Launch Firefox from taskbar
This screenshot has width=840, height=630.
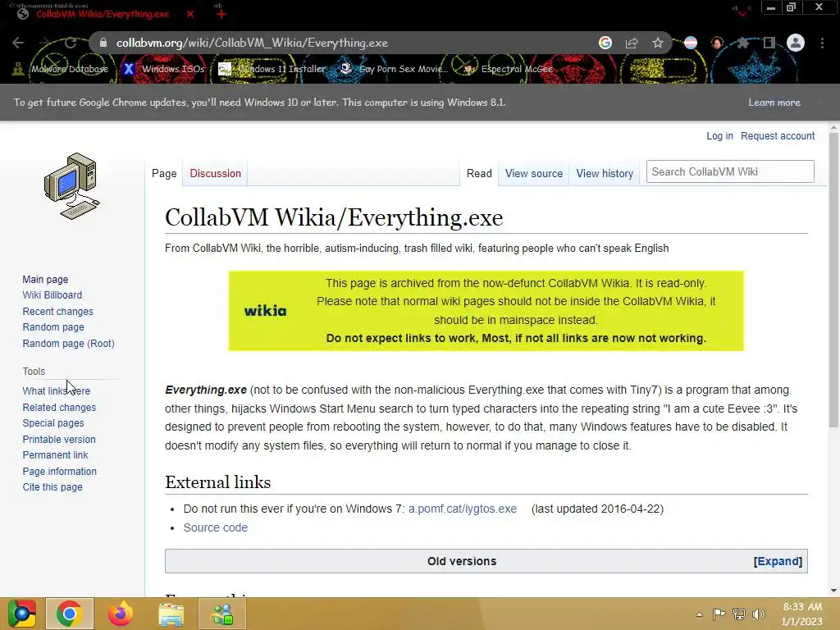coord(121,614)
